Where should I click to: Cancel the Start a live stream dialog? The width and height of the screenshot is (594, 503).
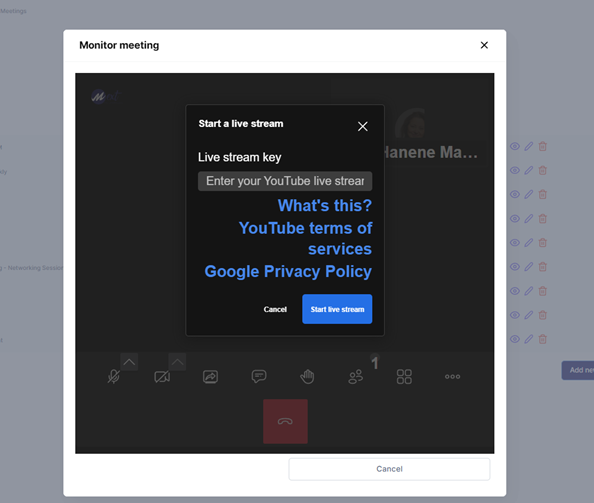[x=275, y=309]
